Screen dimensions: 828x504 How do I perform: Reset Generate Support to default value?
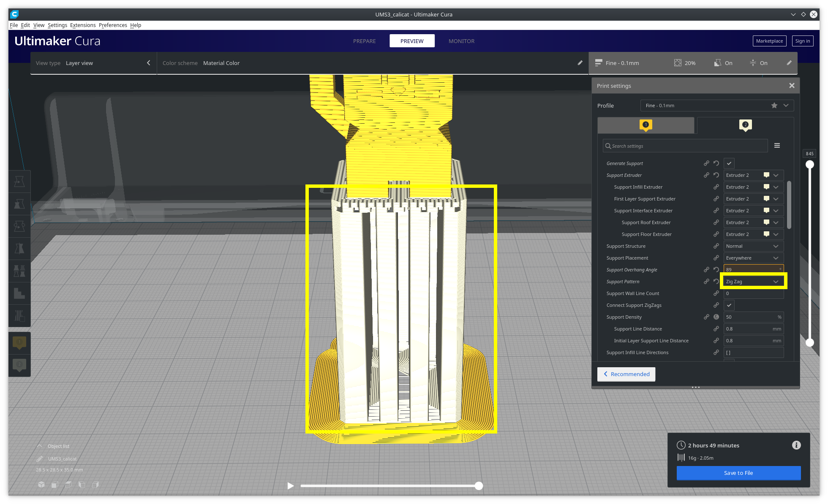tap(716, 163)
